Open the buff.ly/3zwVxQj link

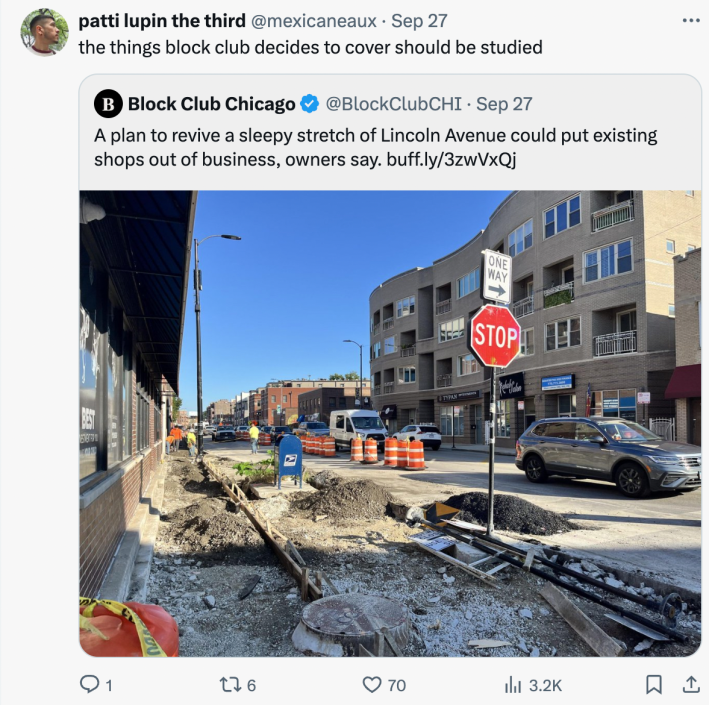[x=451, y=160]
